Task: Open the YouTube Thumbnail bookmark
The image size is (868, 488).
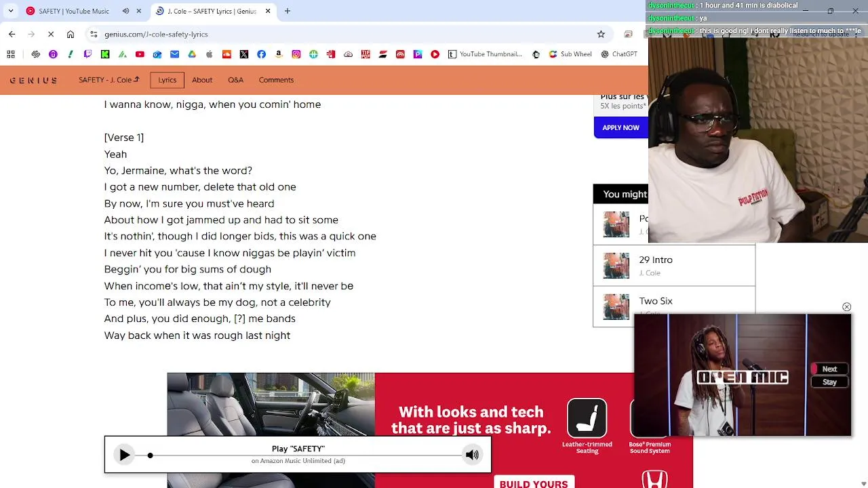Action: [485, 54]
